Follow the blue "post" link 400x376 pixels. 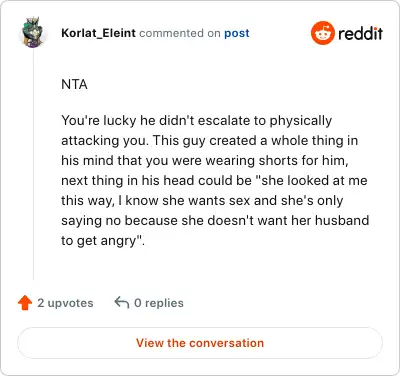pyautogui.click(x=237, y=33)
